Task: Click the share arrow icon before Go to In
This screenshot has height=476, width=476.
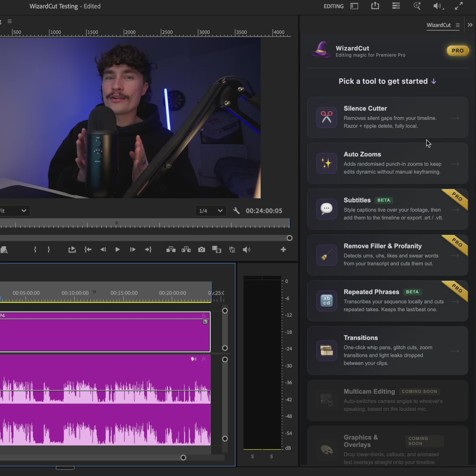Action: [72, 249]
